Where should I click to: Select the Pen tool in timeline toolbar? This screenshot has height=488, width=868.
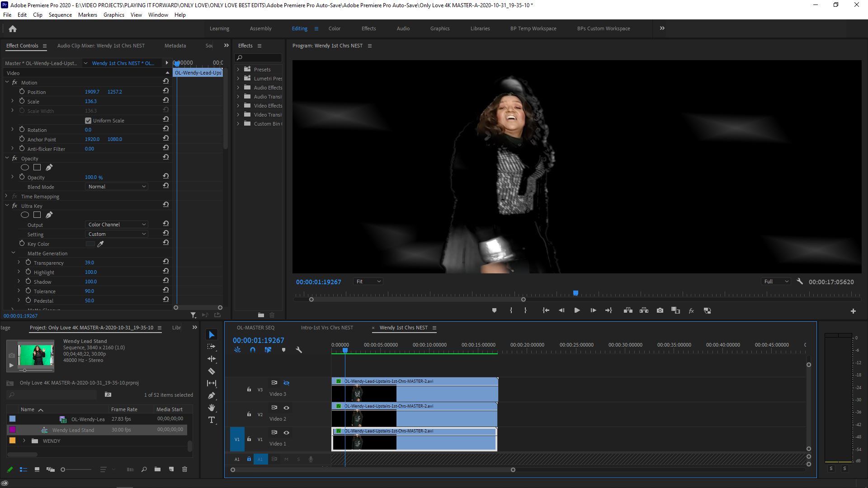212,395
